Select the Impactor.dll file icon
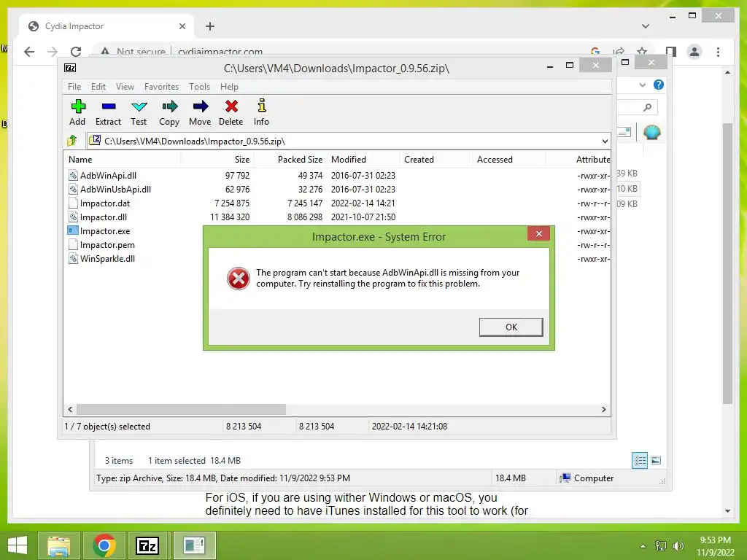This screenshot has width=747, height=560. (x=73, y=217)
